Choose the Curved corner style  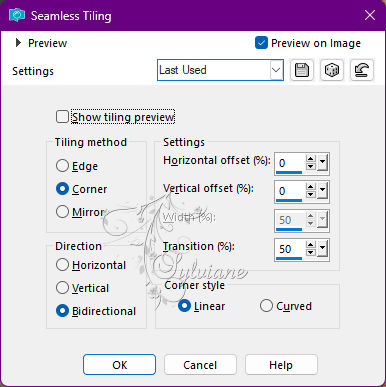click(266, 306)
